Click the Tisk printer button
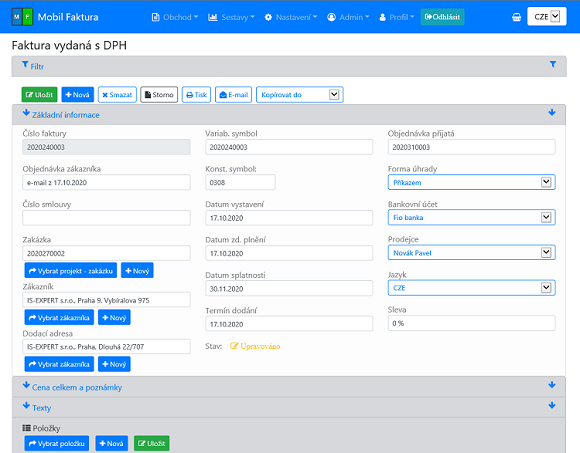The height and width of the screenshot is (453, 580). pyautogui.click(x=196, y=95)
